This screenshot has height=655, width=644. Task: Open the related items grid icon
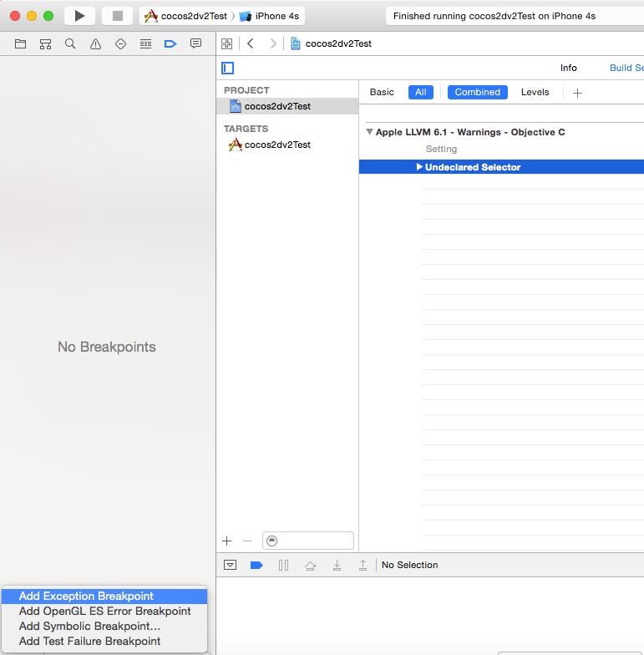tap(227, 43)
